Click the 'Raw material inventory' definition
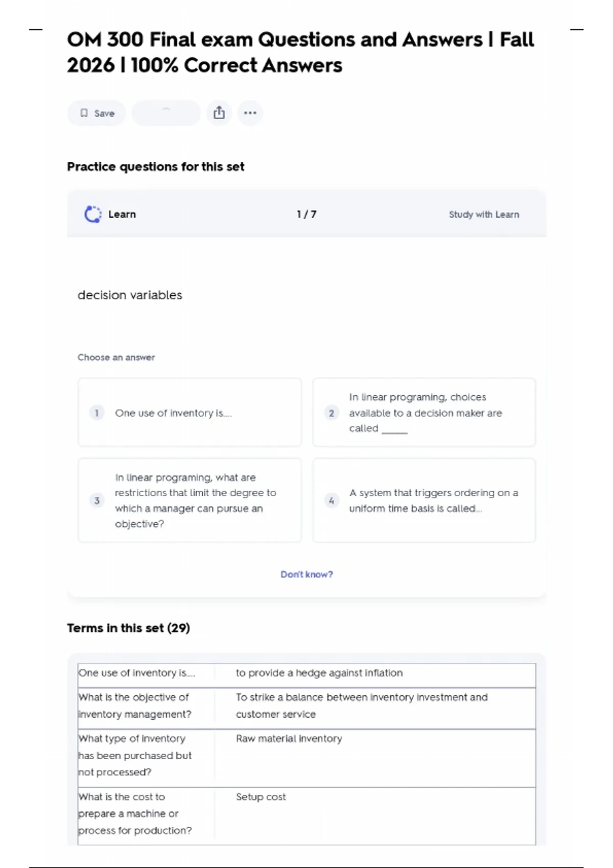 (289, 739)
